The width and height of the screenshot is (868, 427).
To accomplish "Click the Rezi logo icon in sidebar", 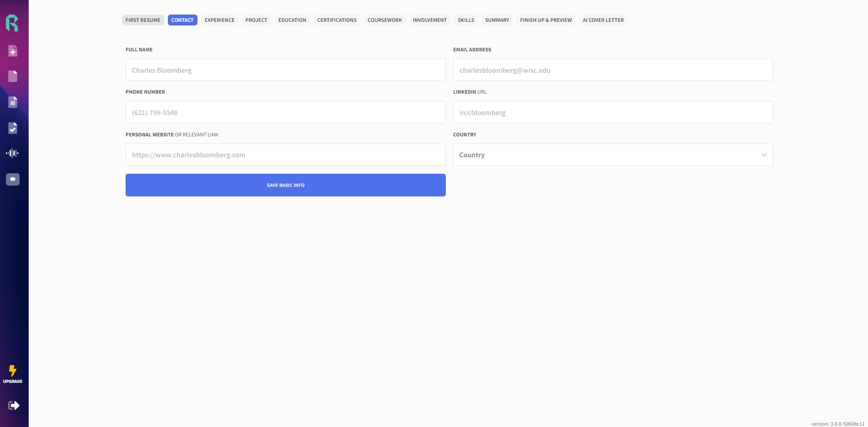I will pyautogui.click(x=12, y=23).
